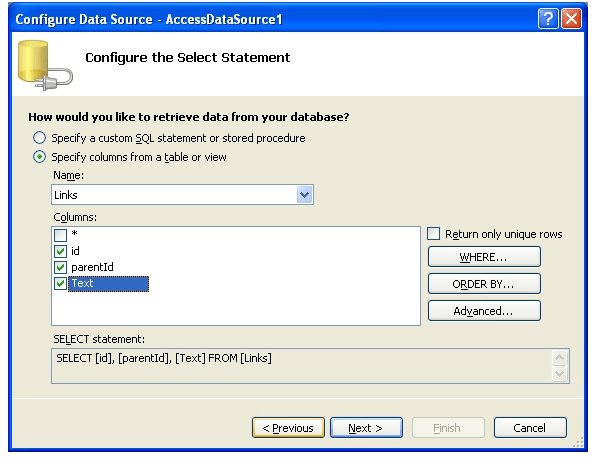Select the id column label
This screenshot has height=460, width=594.
(x=75, y=251)
